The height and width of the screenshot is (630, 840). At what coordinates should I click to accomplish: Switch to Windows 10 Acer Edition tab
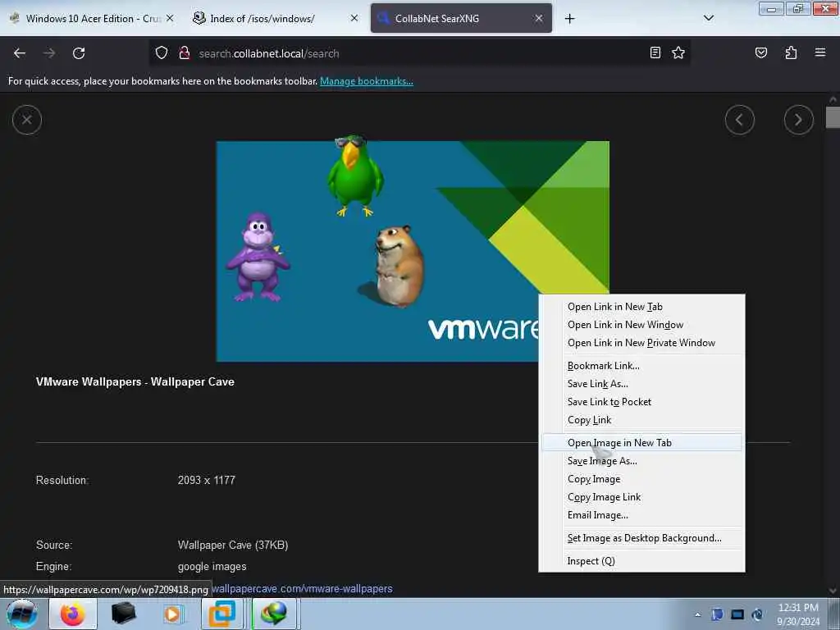click(x=91, y=18)
